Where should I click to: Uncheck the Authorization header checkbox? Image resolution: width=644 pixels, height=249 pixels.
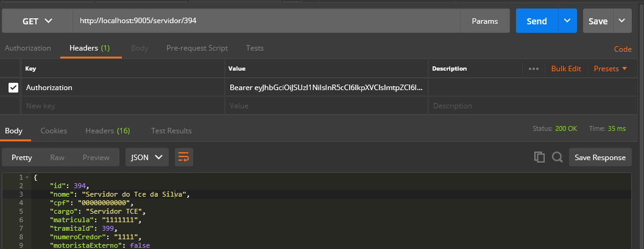(13, 88)
